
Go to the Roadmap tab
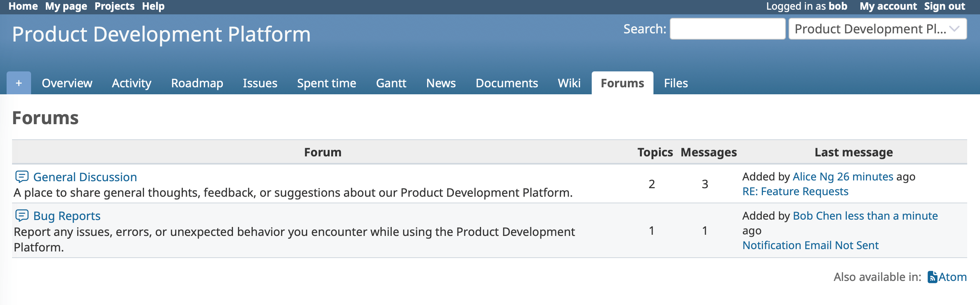point(197,83)
